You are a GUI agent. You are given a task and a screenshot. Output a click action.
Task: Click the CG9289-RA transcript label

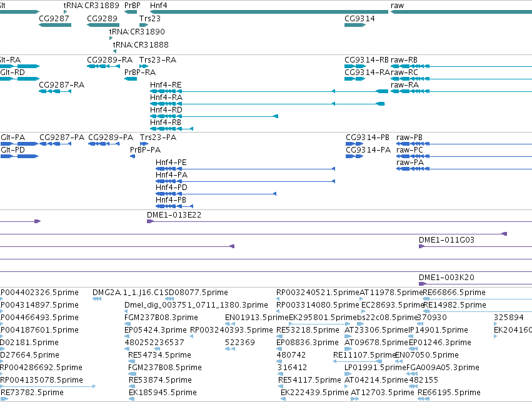pos(109,60)
